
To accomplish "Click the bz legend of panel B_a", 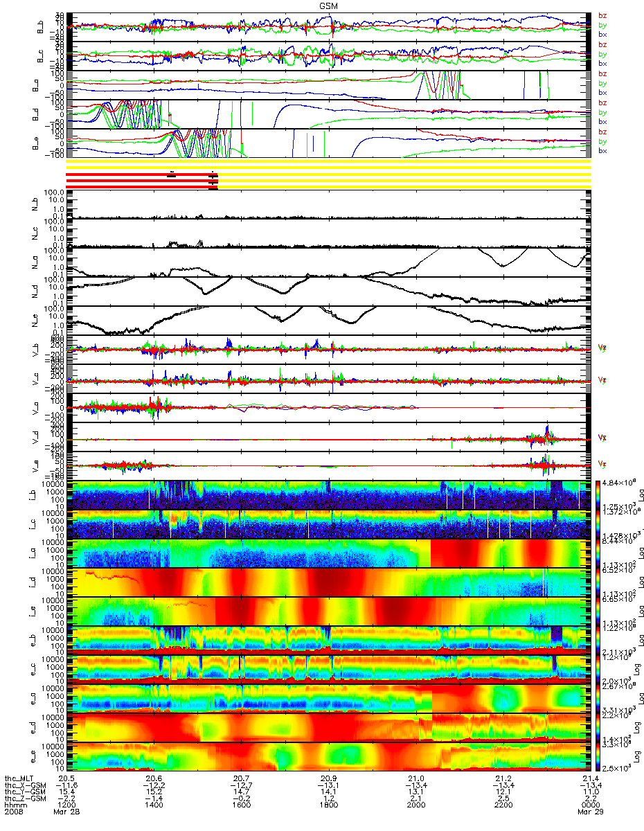I will pos(602,73).
